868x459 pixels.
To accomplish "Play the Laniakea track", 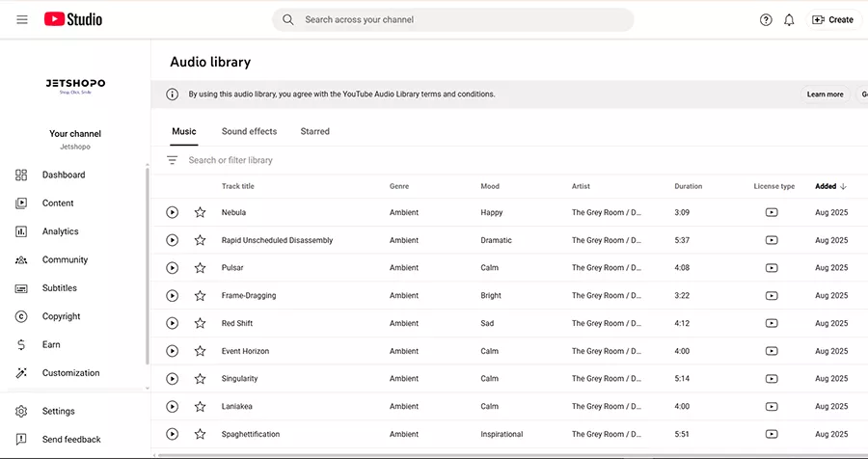I will click(173, 406).
